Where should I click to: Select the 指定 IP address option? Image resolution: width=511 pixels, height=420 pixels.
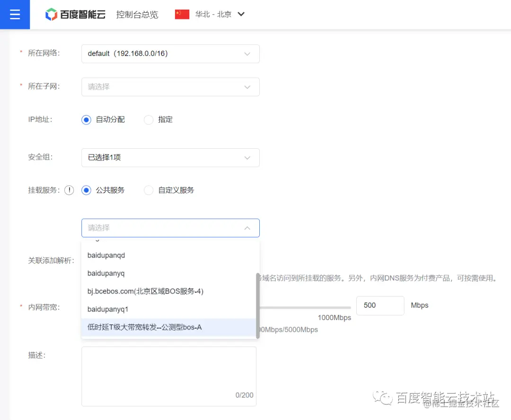point(148,119)
